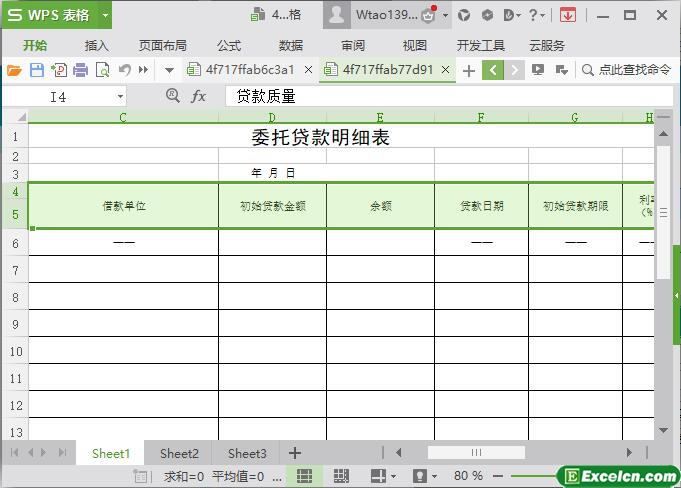Open new document tab with plus button
Image resolution: width=681 pixels, height=488 pixels.
468,70
